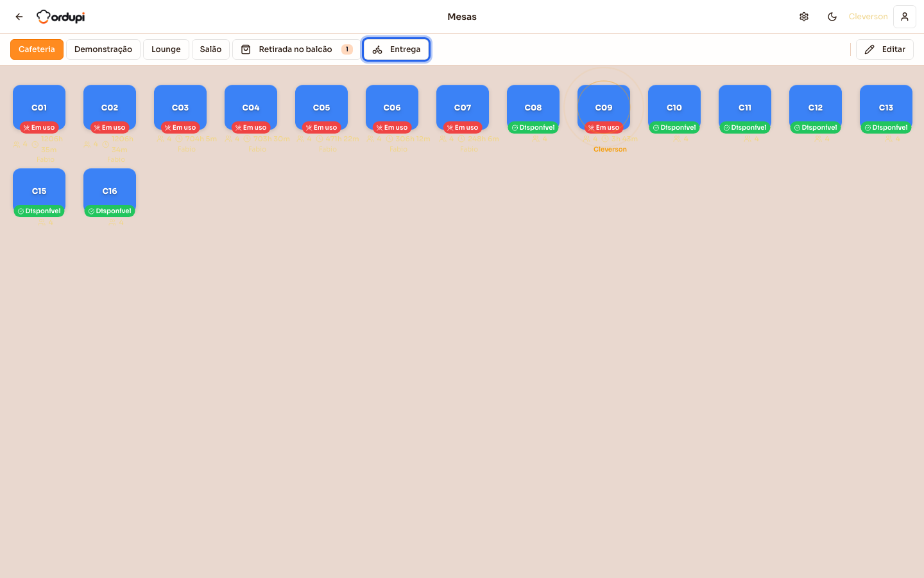
Task: Select available table C10
Action: 674,108
